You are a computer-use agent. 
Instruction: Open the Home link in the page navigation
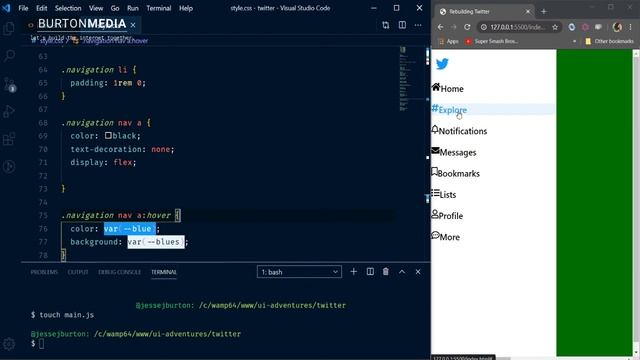coord(448,88)
